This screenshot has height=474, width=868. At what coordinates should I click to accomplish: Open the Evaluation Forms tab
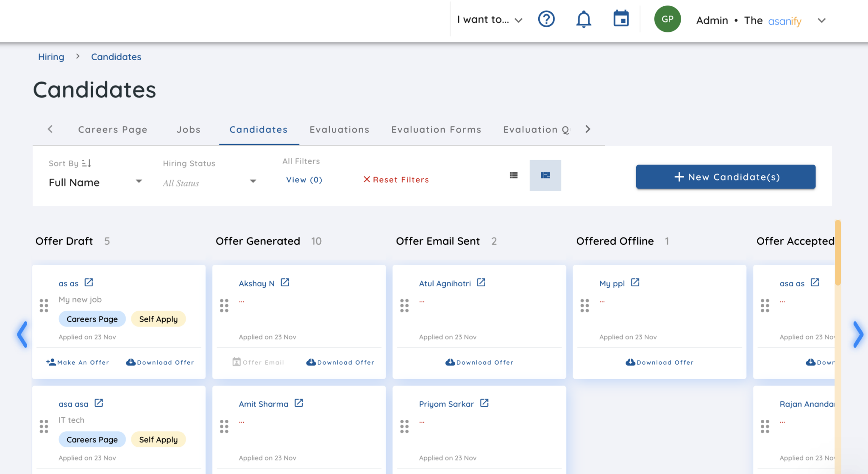click(436, 130)
